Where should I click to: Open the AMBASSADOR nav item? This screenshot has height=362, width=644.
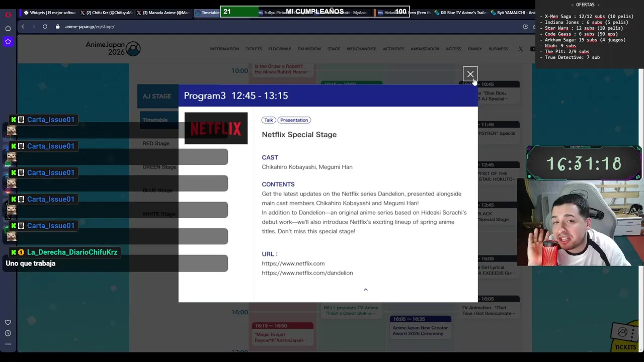click(x=425, y=49)
